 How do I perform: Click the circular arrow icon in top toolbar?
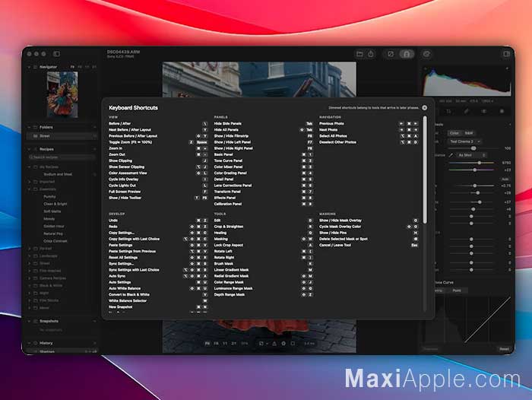(426, 54)
